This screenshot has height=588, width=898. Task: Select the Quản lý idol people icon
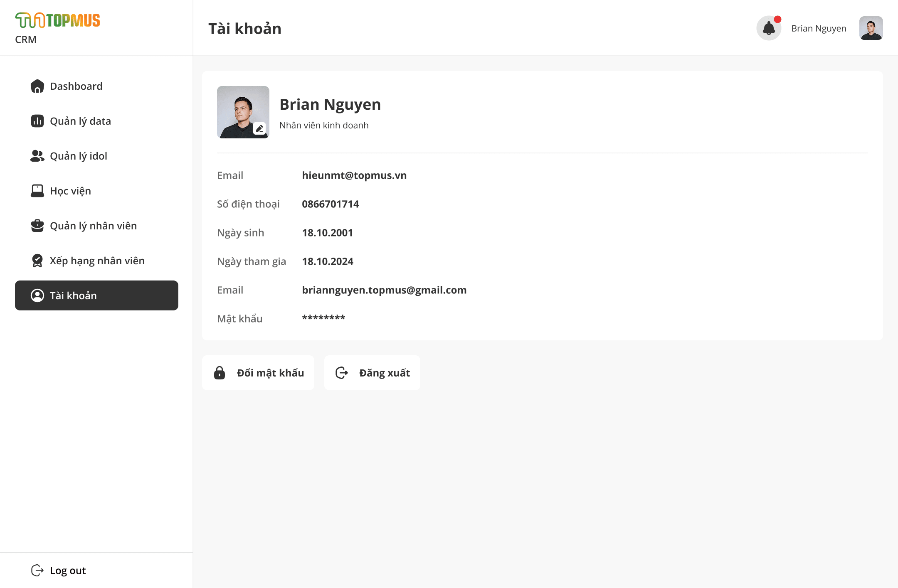click(37, 156)
